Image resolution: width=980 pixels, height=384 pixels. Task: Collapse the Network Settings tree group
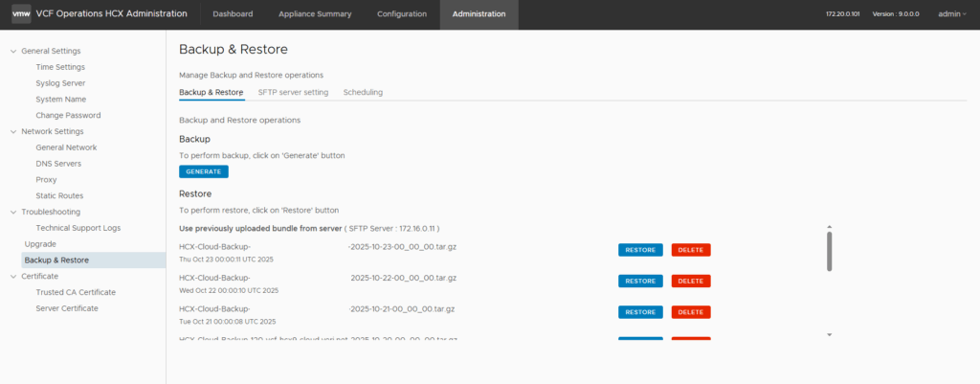pyautogui.click(x=12, y=131)
